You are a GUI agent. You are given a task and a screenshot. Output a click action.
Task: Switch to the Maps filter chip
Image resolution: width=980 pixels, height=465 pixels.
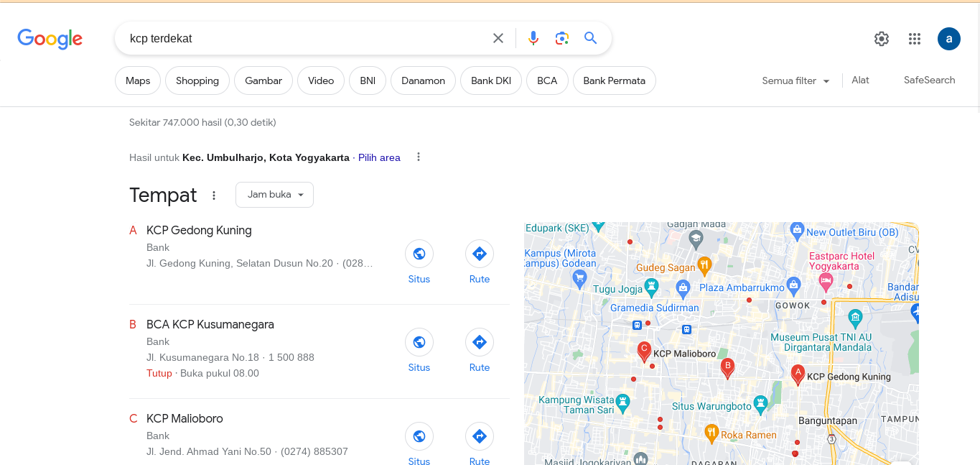click(x=138, y=80)
